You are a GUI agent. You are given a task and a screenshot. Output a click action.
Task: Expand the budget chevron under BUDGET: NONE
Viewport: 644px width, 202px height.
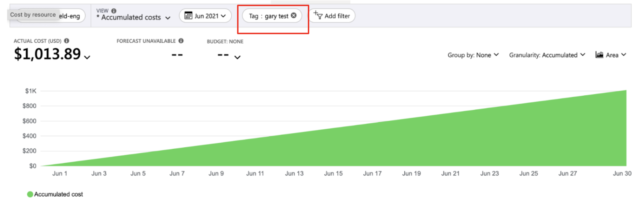(237, 57)
